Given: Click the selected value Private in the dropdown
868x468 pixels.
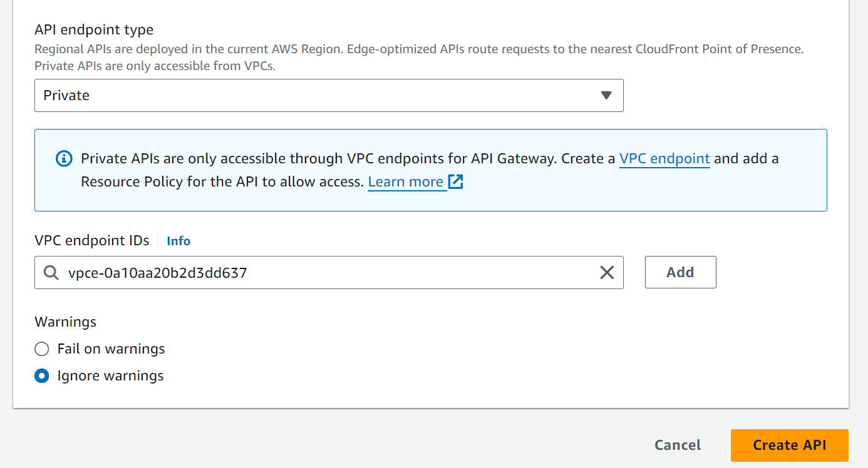Looking at the screenshot, I should click(x=66, y=95).
